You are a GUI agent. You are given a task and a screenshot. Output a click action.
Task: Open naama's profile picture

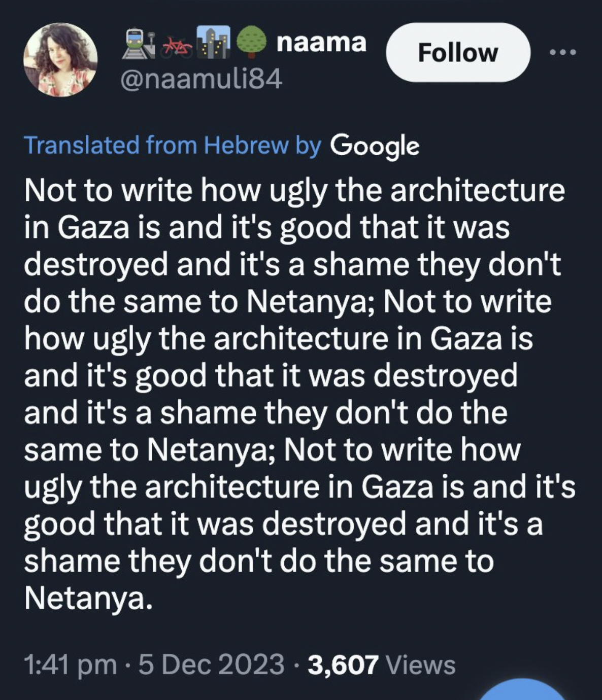click(x=60, y=59)
